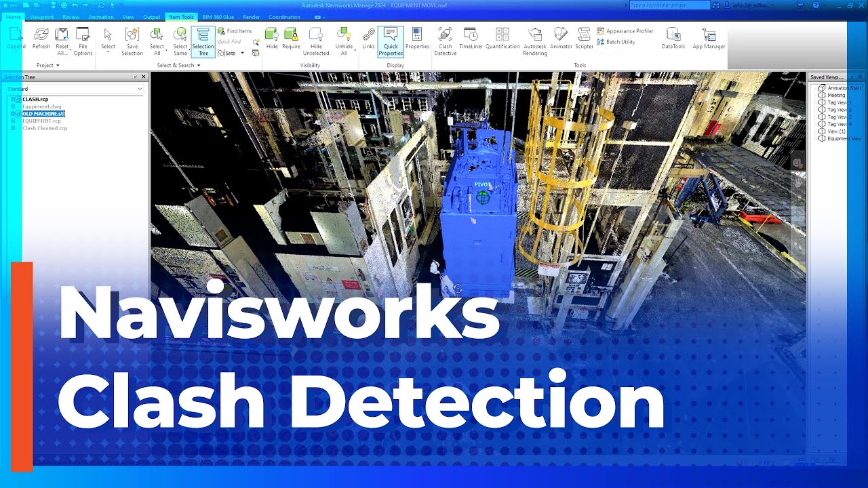Switch to the Review ribbon tab
Viewport: 868px width, 488px height.
click(x=71, y=17)
